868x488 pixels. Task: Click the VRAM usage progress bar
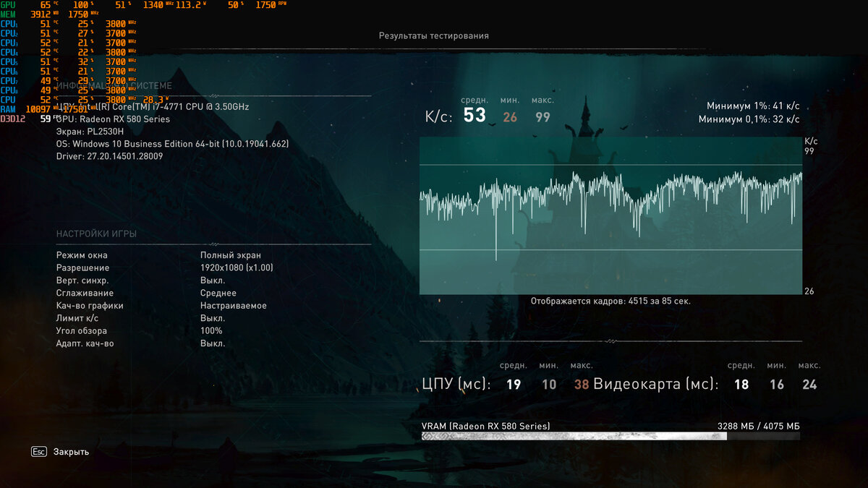pos(610,436)
